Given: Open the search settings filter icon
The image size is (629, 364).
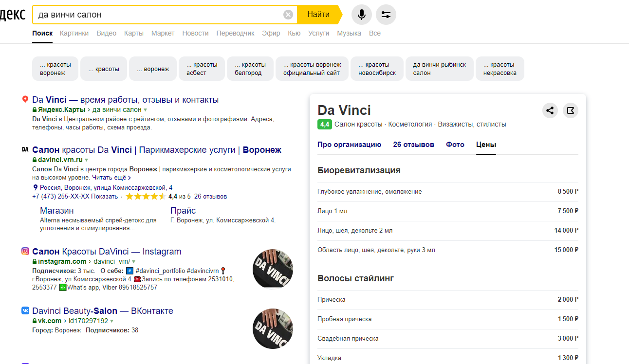Looking at the screenshot, I should tap(386, 15).
